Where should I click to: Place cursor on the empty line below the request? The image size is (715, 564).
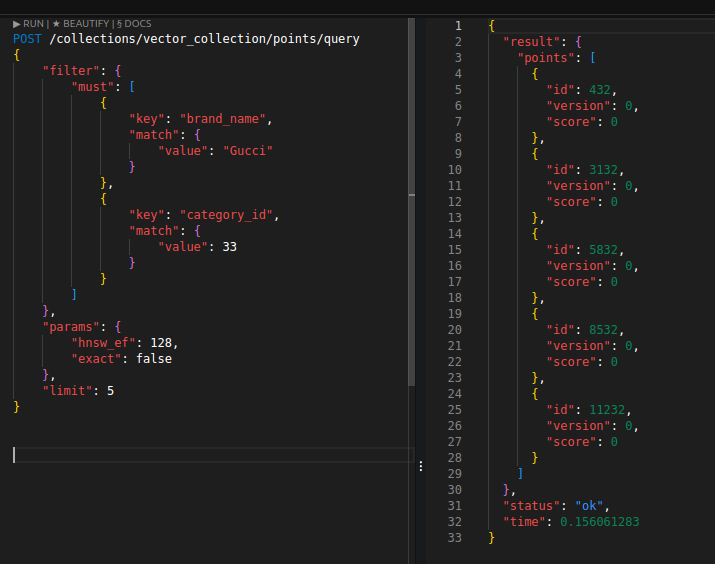pyautogui.click(x=200, y=454)
